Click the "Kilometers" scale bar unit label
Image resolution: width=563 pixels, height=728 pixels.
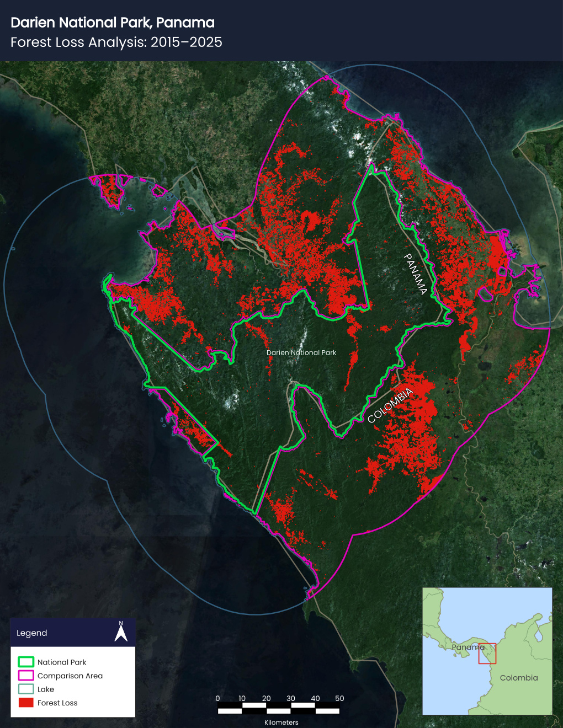[x=281, y=722]
